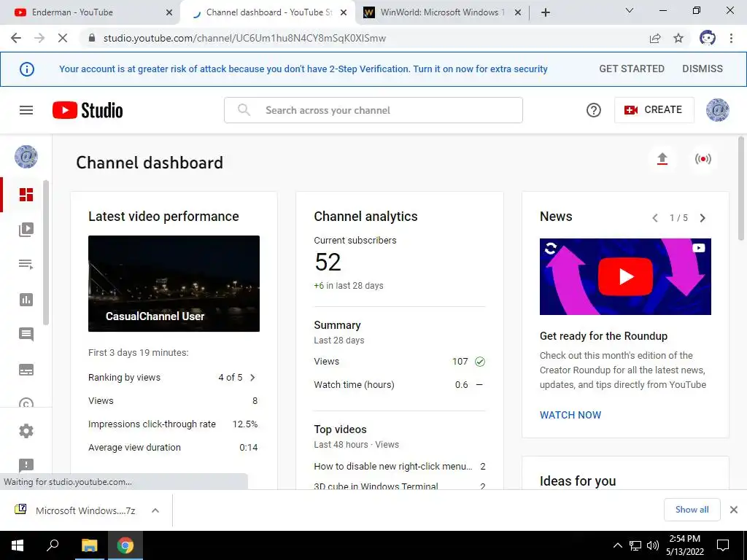Expand Ranking by views chevron
The width and height of the screenshot is (747, 560).
point(253,378)
